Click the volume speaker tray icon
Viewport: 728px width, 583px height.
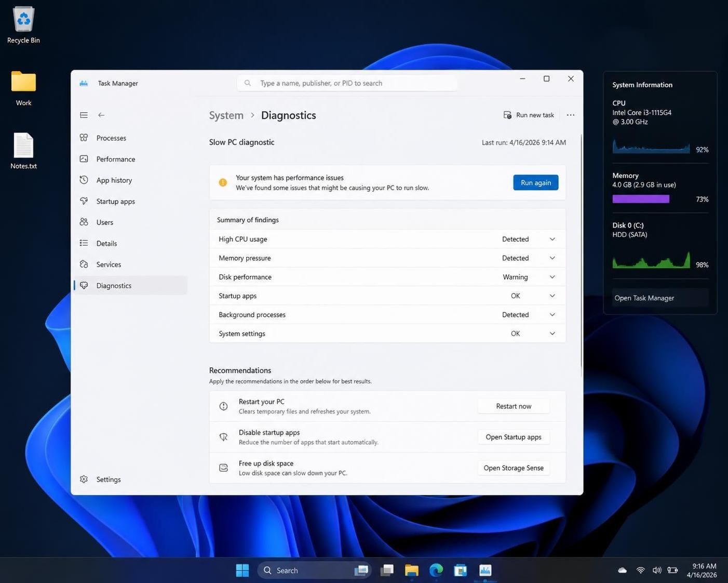click(657, 570)
